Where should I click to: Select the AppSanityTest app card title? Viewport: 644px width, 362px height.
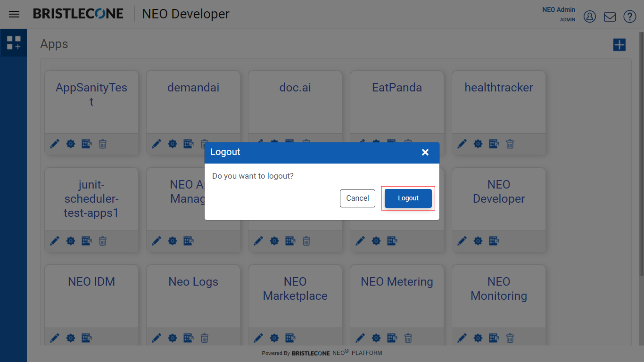(x=91, y=94)
